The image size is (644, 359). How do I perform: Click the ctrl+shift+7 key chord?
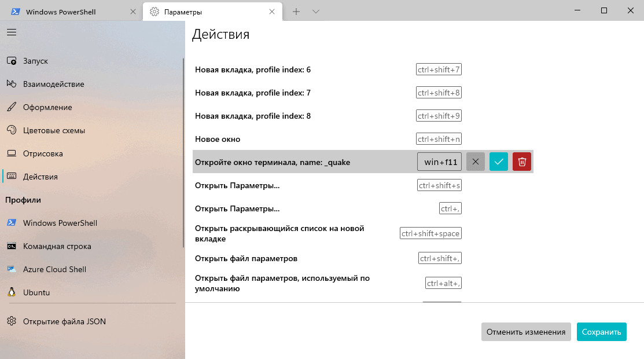(x=439, y=69)
